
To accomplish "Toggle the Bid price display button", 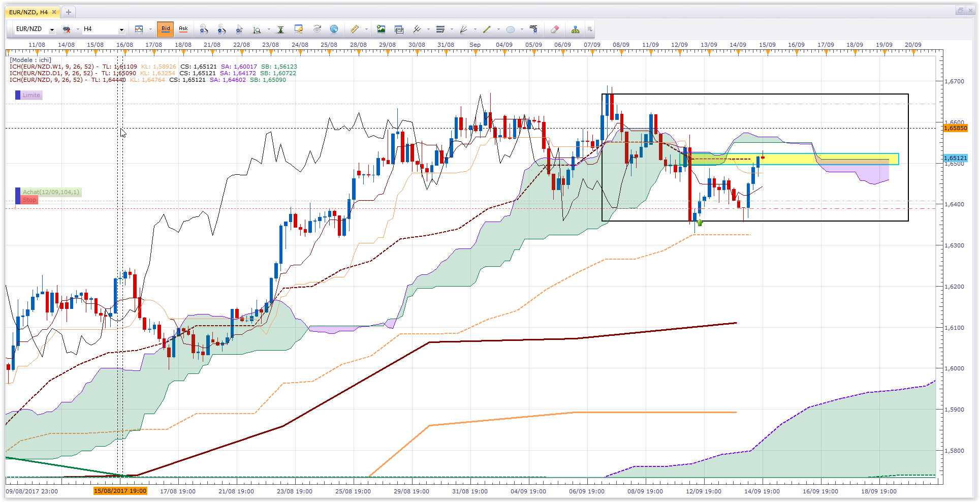I will tap(165, 29).
